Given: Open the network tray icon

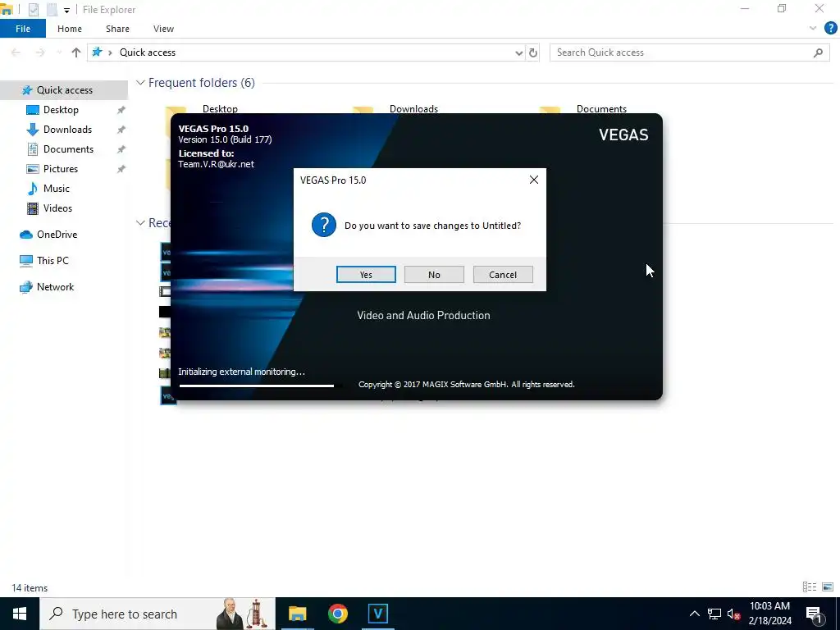Looking at the screenshot, I should (714, 614).
